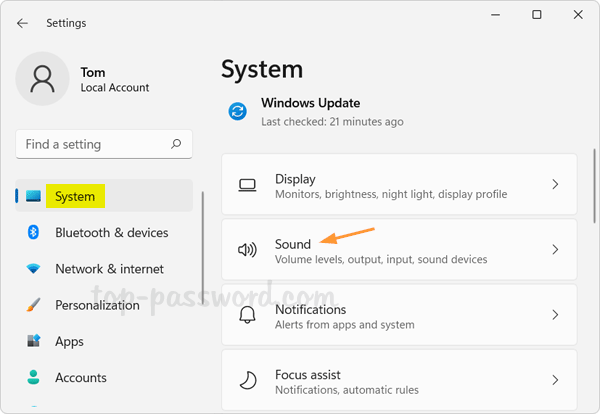This screenshot has width=600, height=414.
Task: Click the Windows Update sync icon
Action: pyautogui.click(x=237, y=111)
